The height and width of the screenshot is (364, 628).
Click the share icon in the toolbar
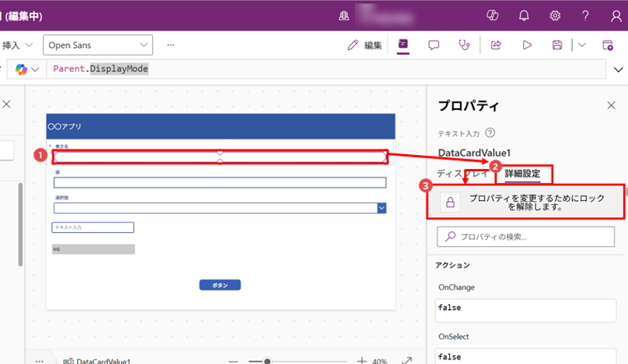(x=496, y=45)
